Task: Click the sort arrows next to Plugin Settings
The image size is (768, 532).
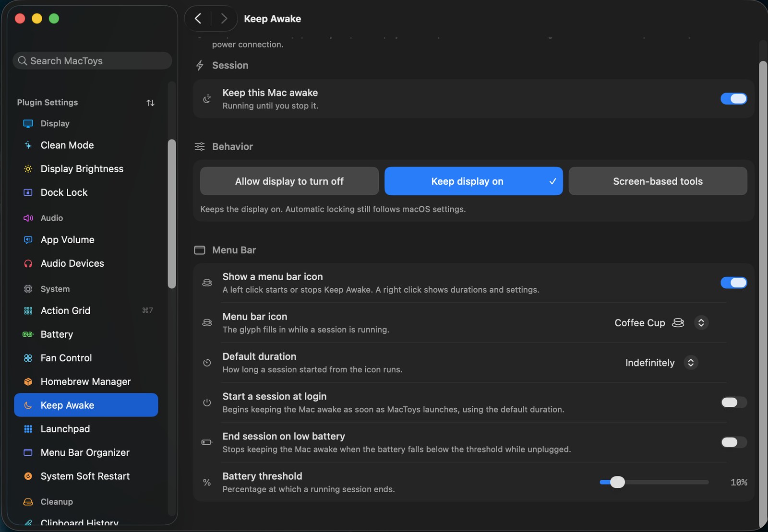Action: (x=150, y=103)
